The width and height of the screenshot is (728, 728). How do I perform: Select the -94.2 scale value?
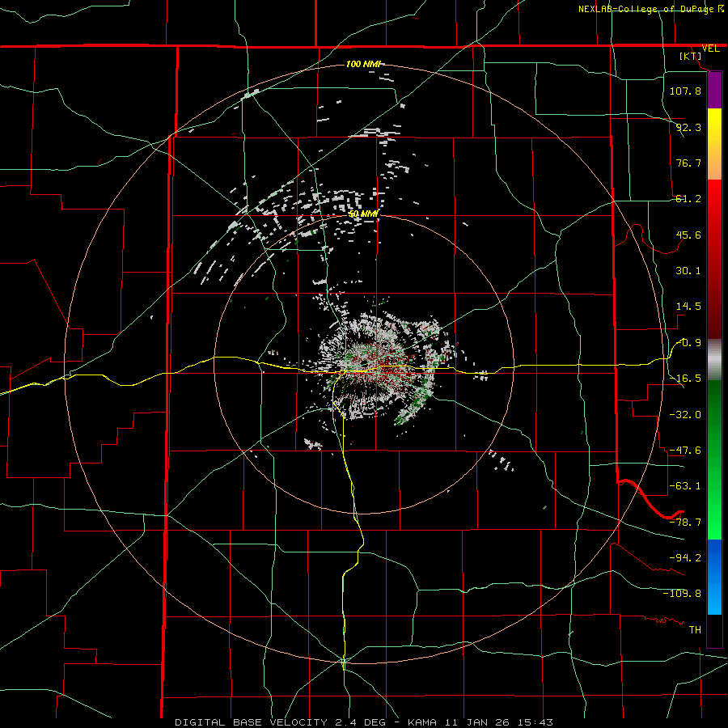(685, 557)
